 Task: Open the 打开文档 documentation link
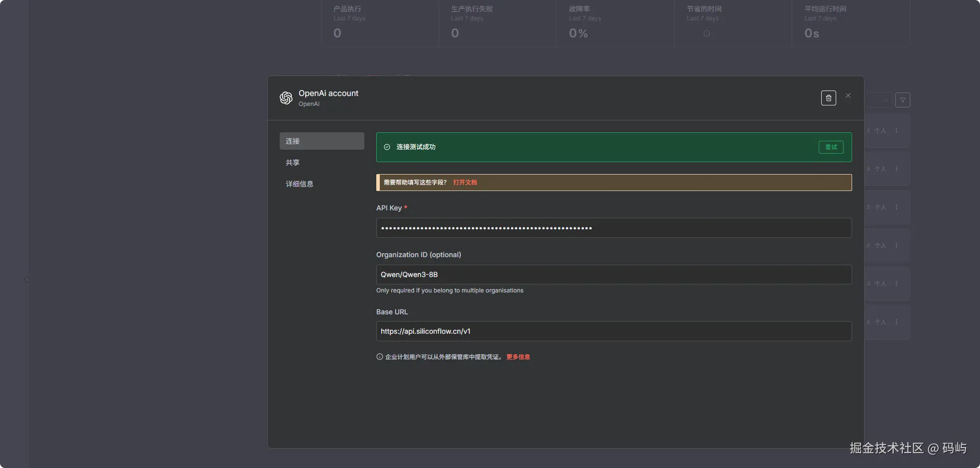pos(465,183)
